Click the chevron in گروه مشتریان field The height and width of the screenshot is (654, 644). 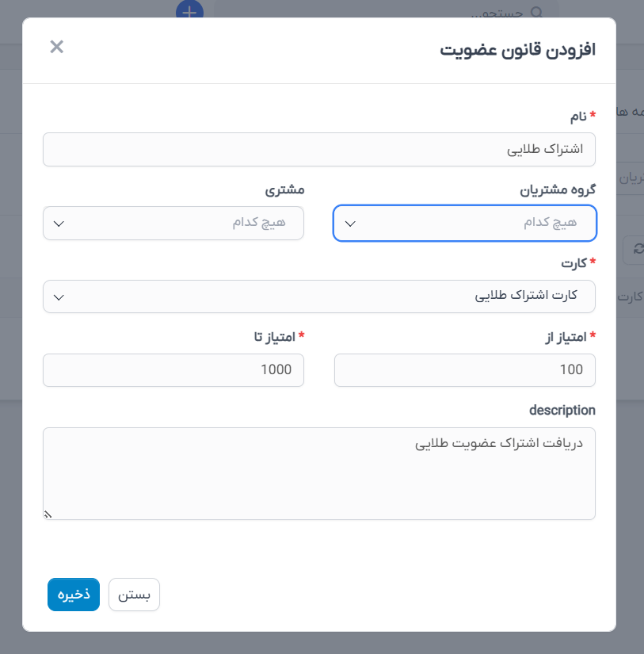[350, 224]
